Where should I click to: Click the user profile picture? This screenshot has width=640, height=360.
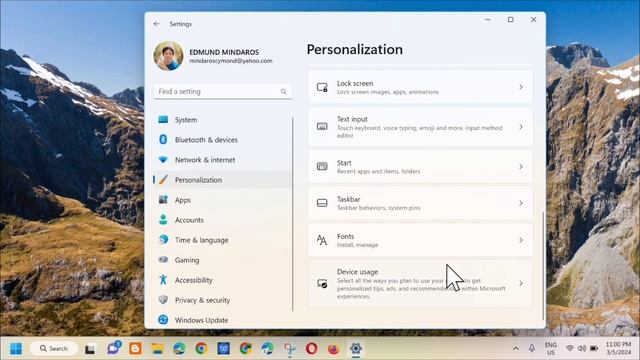coord(168,56)
